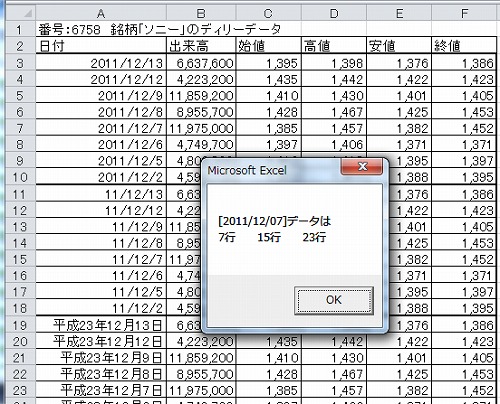Select column D header
The image size is (500, 404).
334,13
